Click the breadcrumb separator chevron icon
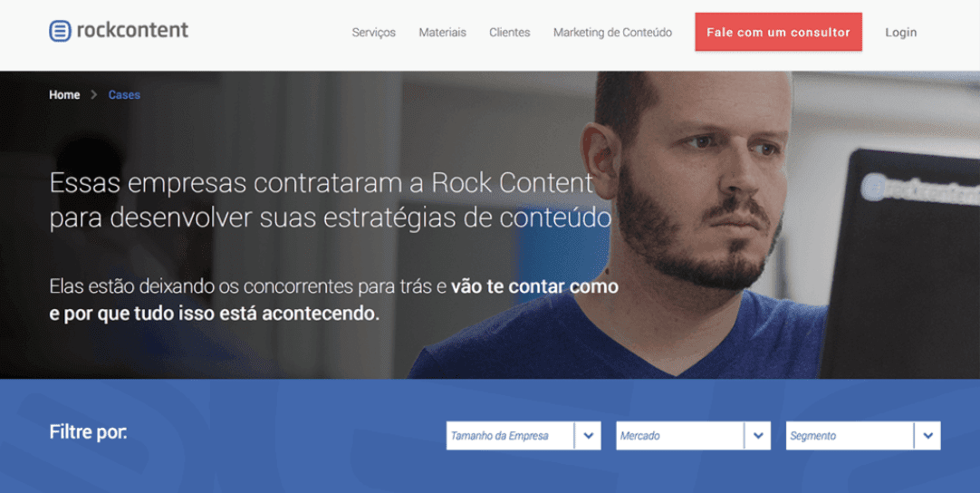The image size is (980, 493). coord(94,95)
